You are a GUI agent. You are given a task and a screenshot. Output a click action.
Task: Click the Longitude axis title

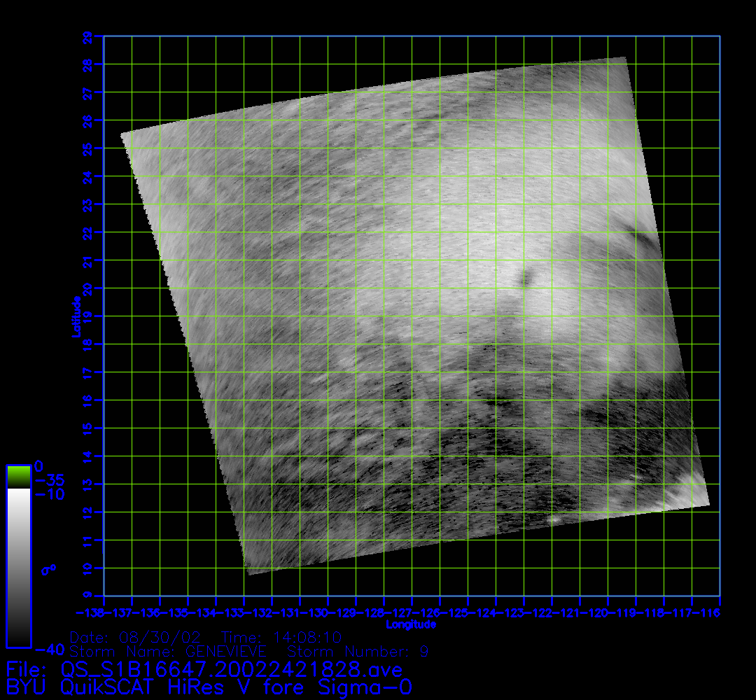411,623
